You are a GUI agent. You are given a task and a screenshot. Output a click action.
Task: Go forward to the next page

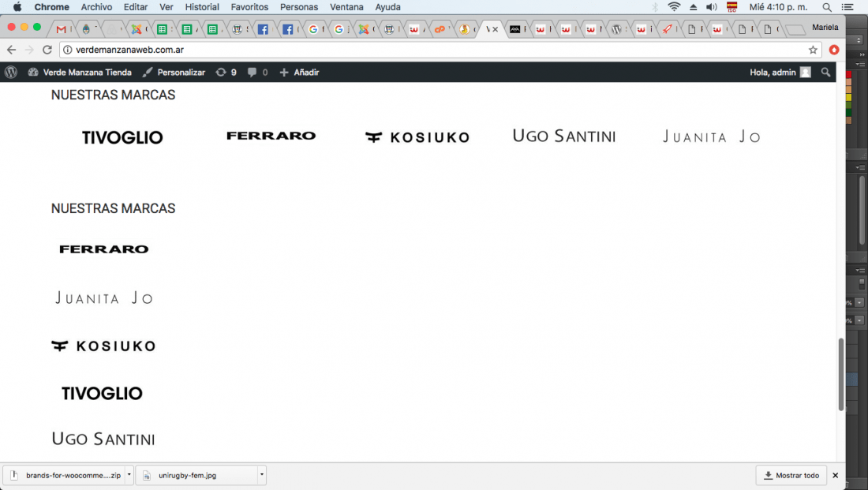29,50
